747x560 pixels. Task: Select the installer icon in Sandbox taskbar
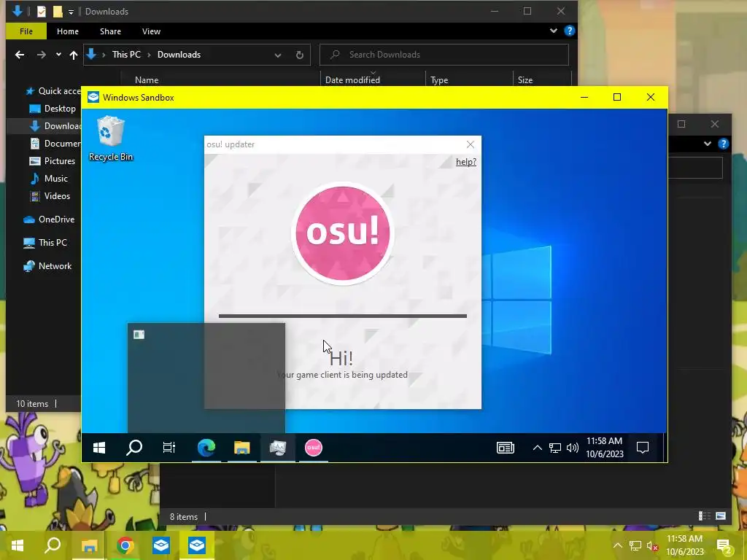coord(278,448)
